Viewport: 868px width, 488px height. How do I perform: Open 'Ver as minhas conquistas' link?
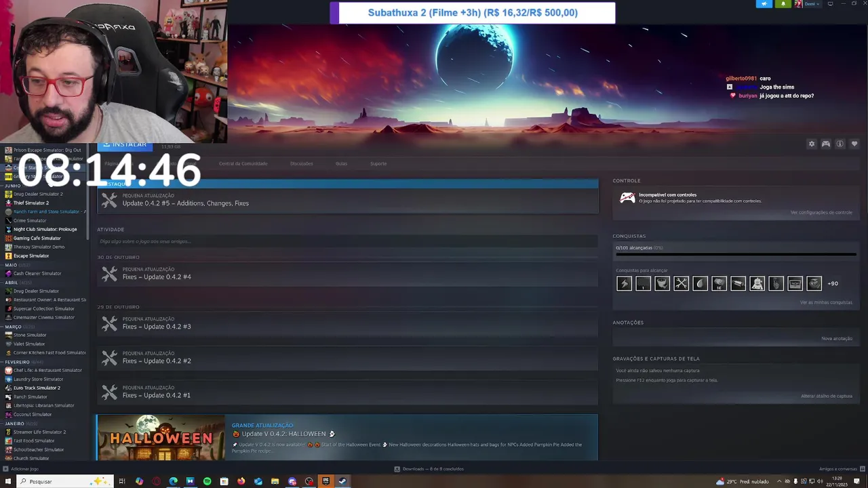coord(826,302)
